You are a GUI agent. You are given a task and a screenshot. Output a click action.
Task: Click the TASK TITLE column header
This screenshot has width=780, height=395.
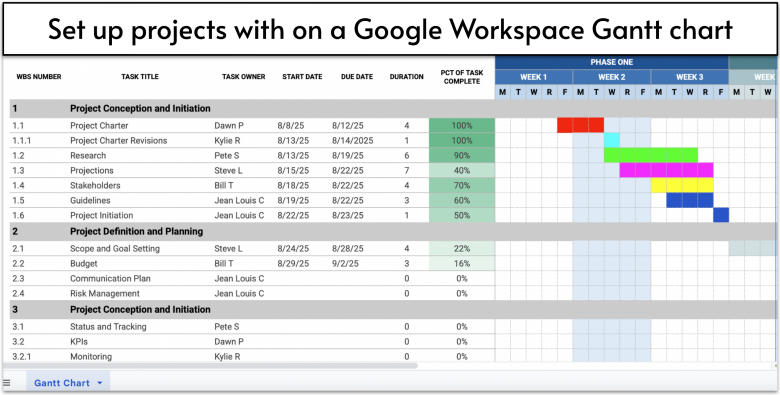[x=140, y=77]
